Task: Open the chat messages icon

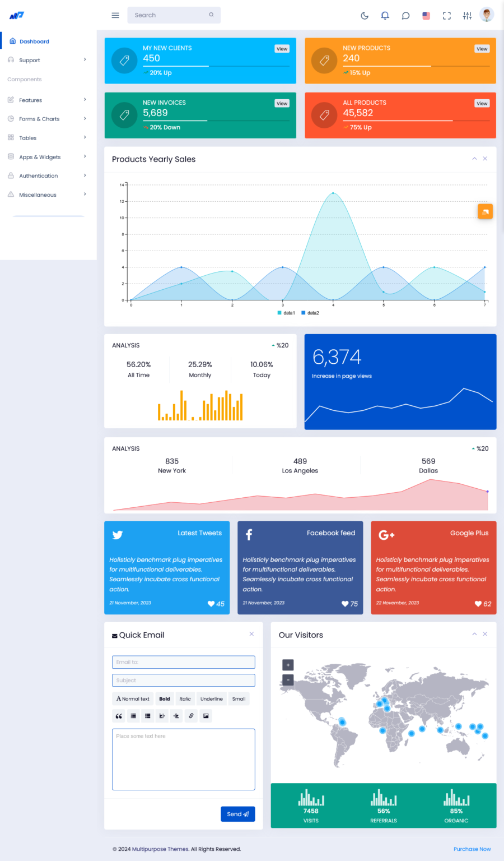Action: (405, 15)
